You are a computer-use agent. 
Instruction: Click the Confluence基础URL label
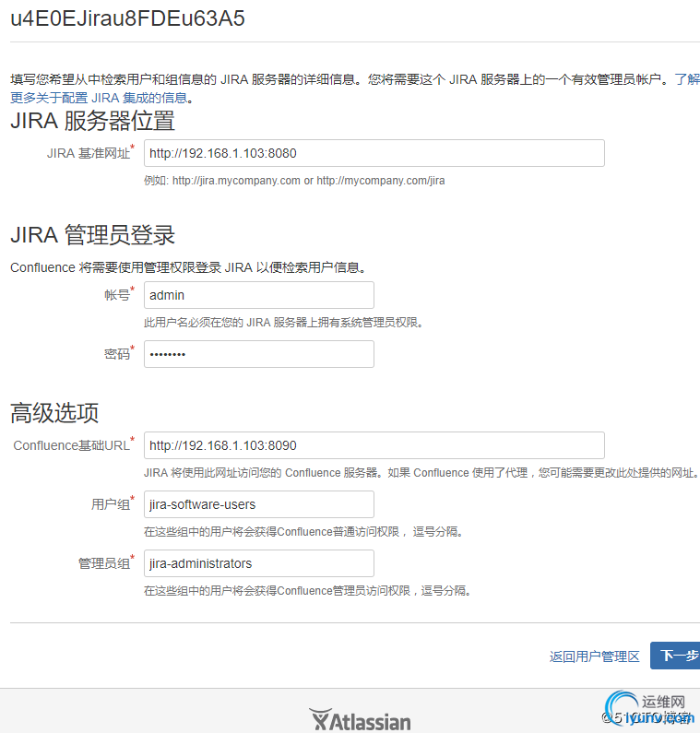(x=72, y=445)
